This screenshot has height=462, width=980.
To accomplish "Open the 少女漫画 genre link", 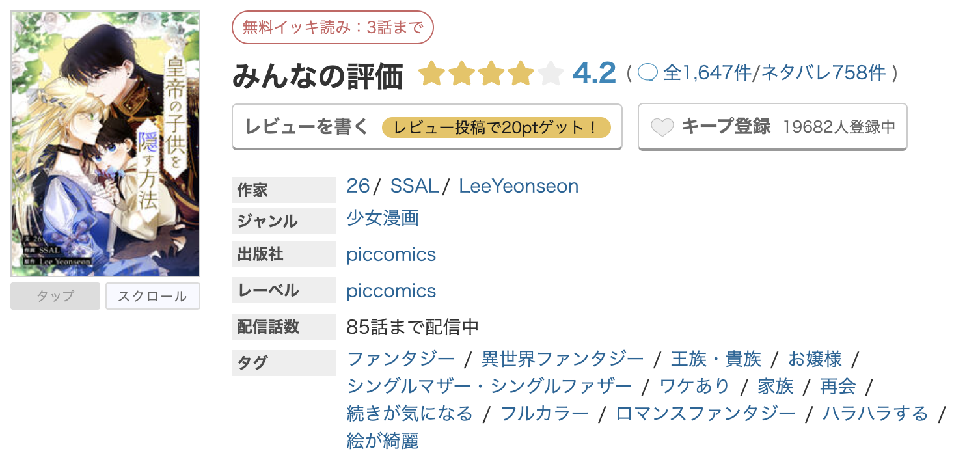I will [383, 218].
